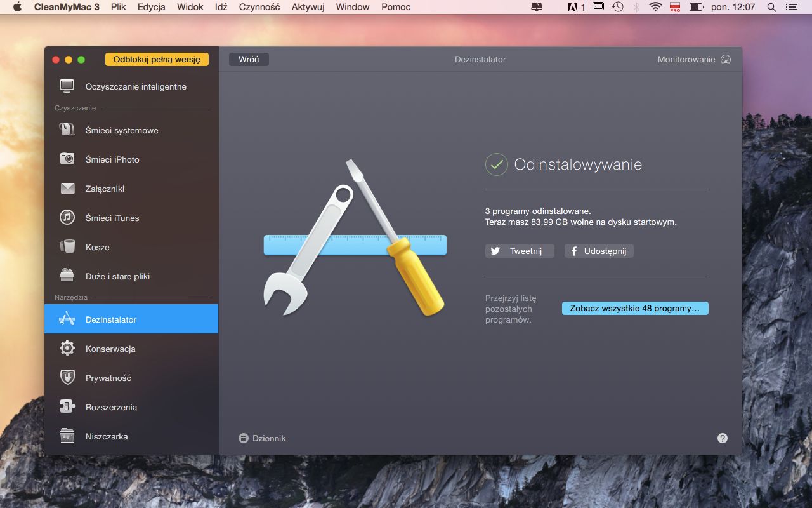Open Time Machine menu bar icon
812x508 pixels.
coord(617,7)
